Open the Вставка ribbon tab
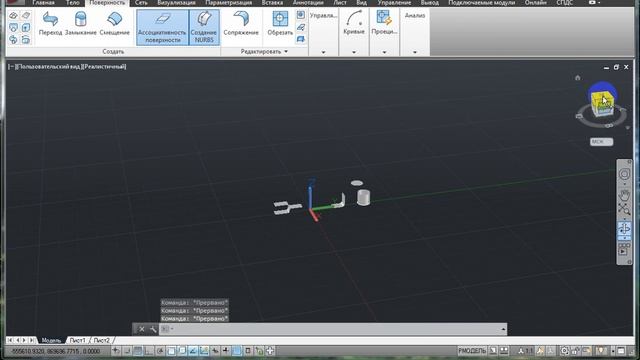 (272, 2)
